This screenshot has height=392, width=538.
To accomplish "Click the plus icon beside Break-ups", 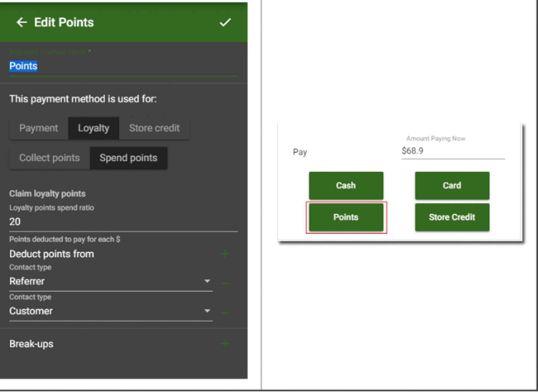I will (225, 344).
